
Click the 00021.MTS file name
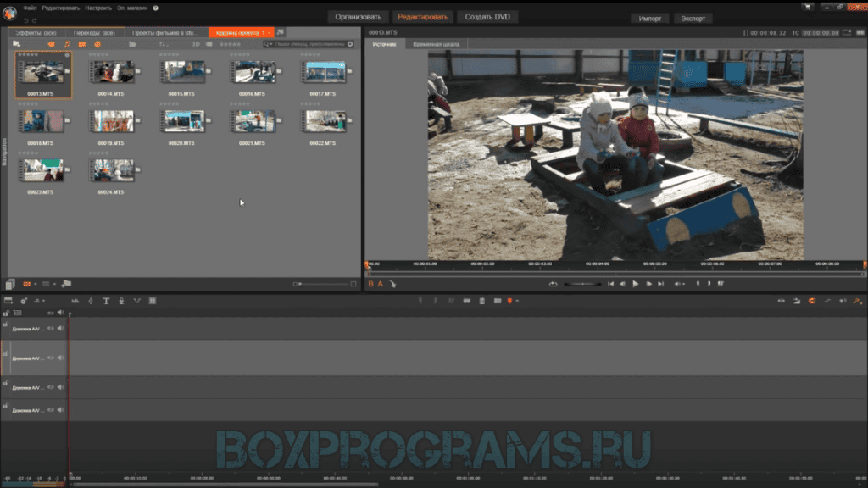[252, 142]
